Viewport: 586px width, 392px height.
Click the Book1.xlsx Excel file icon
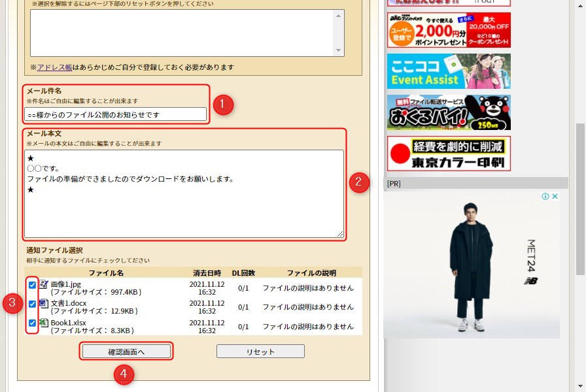44,323
